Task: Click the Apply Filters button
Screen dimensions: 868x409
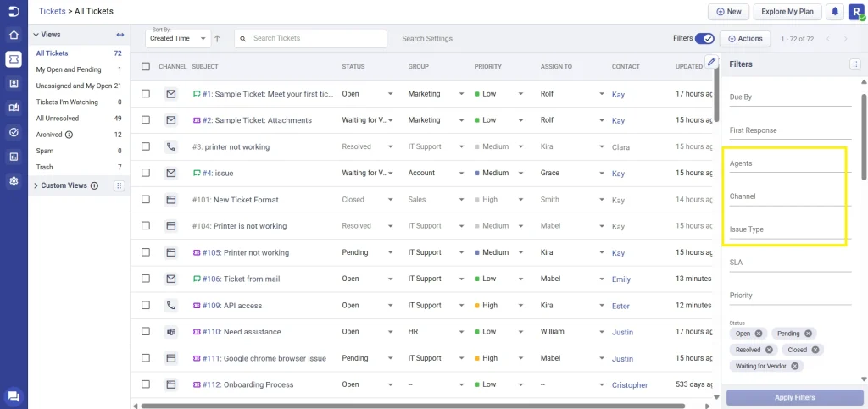Action: click(x=794, y=397)
